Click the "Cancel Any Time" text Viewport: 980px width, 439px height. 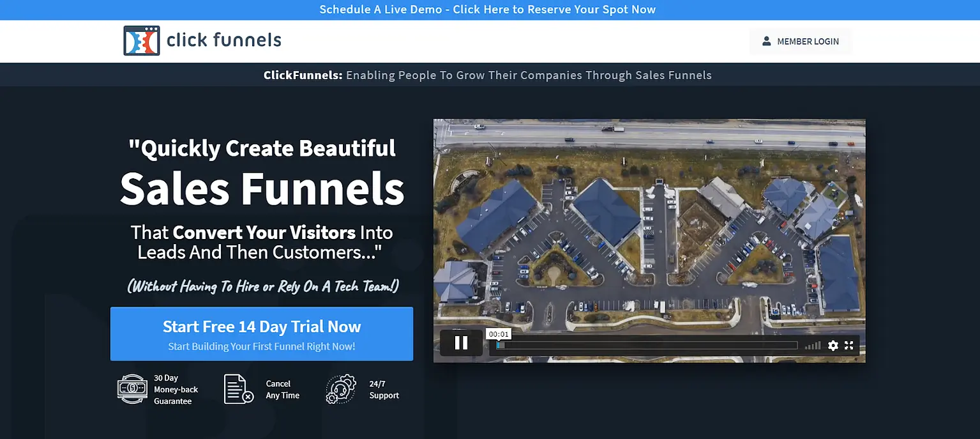click(283, 389)
